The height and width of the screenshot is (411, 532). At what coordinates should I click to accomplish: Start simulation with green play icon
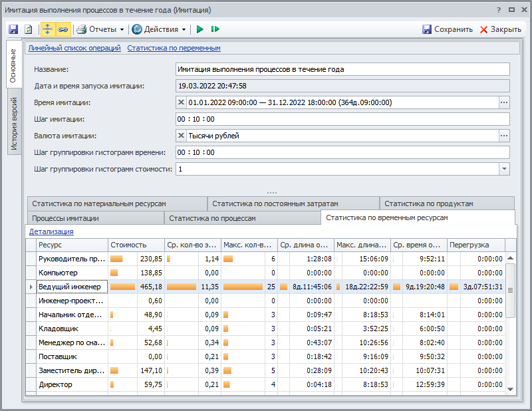click(x=199, y=29)
